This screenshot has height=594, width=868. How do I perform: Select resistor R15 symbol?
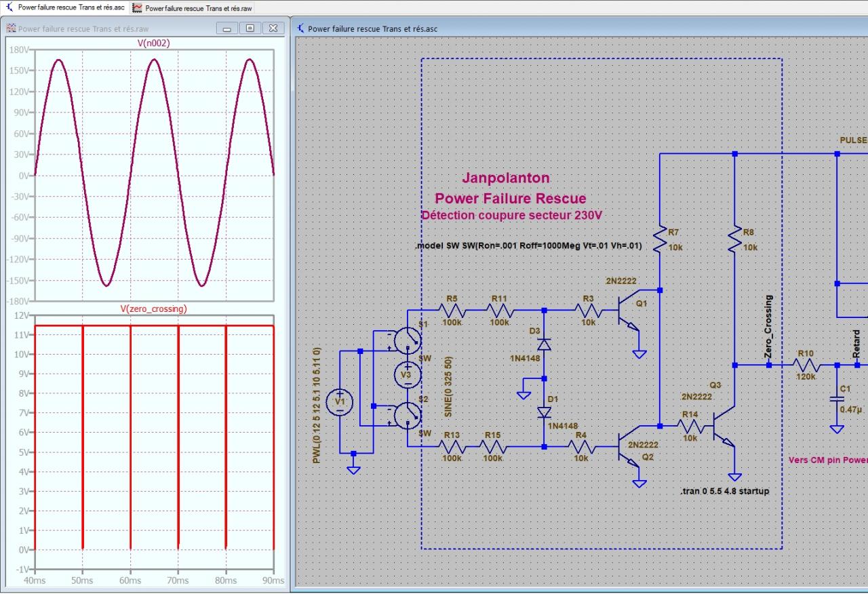(x=492, y=447)
